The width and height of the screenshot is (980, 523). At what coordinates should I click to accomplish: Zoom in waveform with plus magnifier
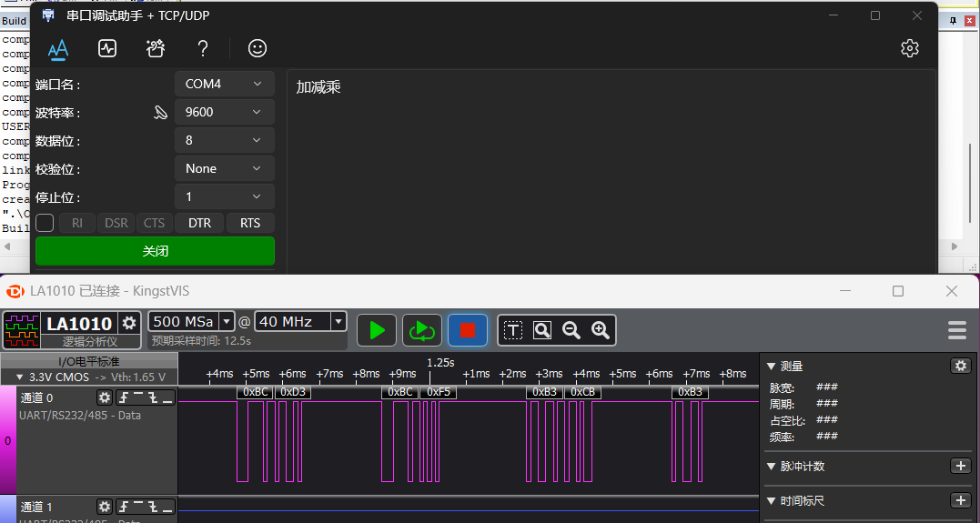click(600, 330)
